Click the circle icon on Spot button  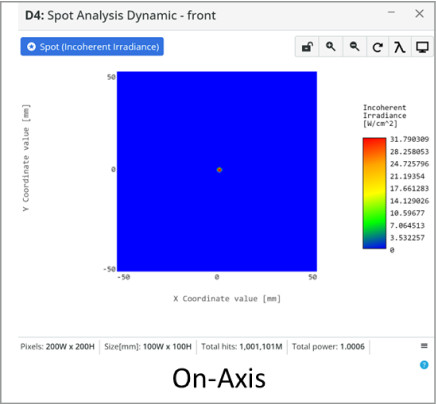[x=31, y=47]
